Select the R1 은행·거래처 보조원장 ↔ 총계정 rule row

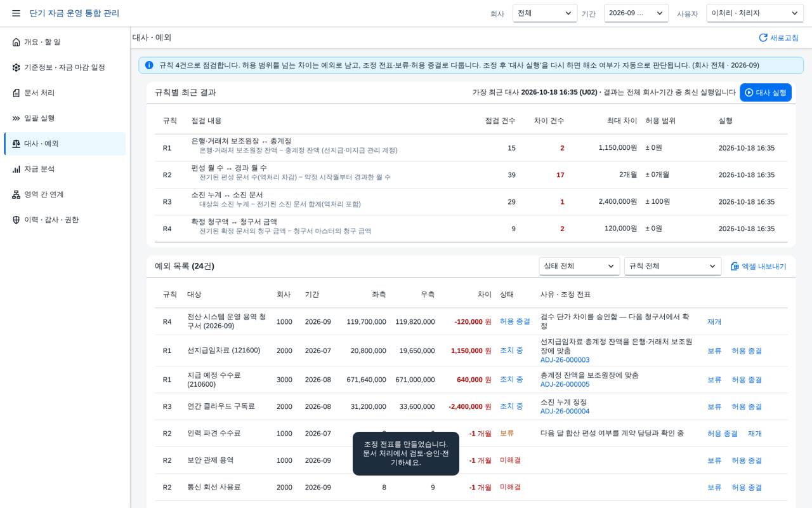point(471,148)
